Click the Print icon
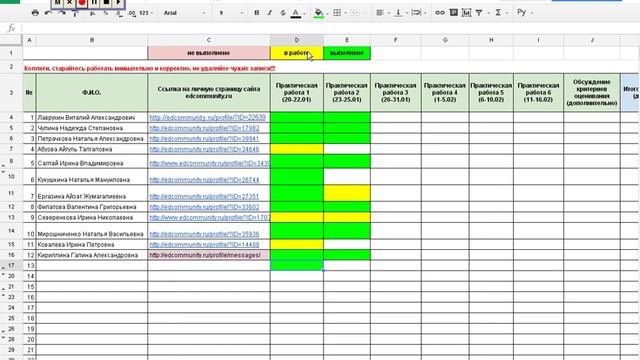Image resolution: width=640 pixels, height=360 pixels. pyautogui.click(x=35, y=13)
